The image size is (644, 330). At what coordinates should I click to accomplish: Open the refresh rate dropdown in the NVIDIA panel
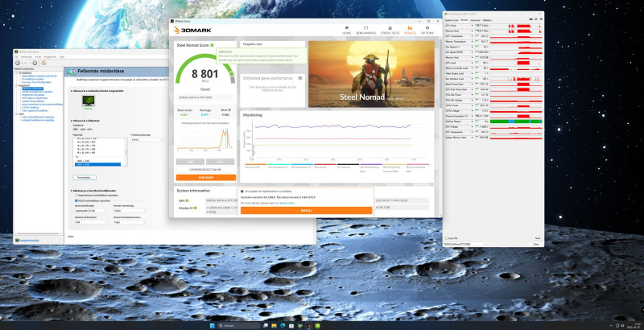click(x=147, y=140)
